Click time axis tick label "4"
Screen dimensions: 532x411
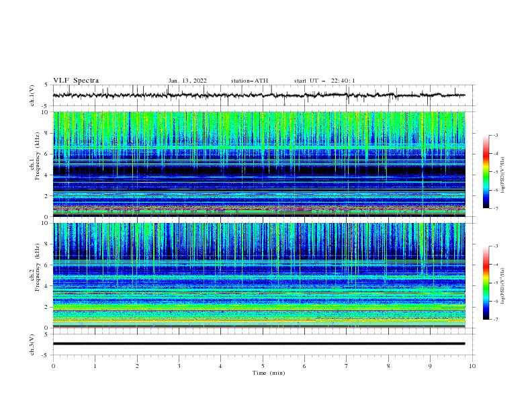click(x=220, y=366)
